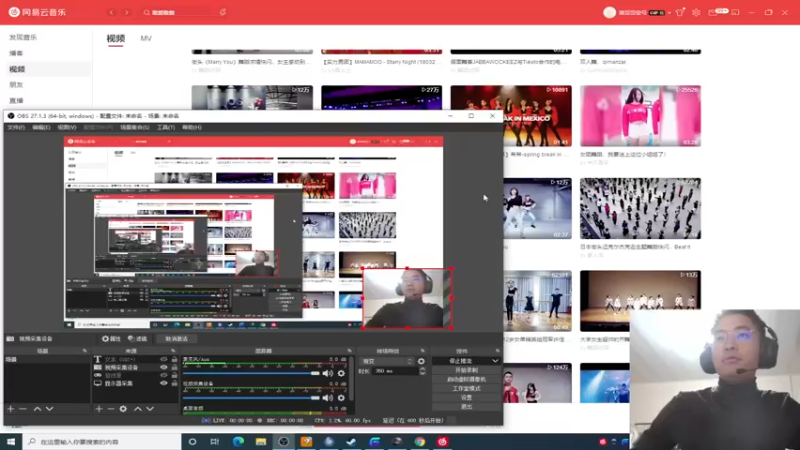Open source properties gear in Sources panel
This screenshot has width=800, height=450.
(123, 409)
